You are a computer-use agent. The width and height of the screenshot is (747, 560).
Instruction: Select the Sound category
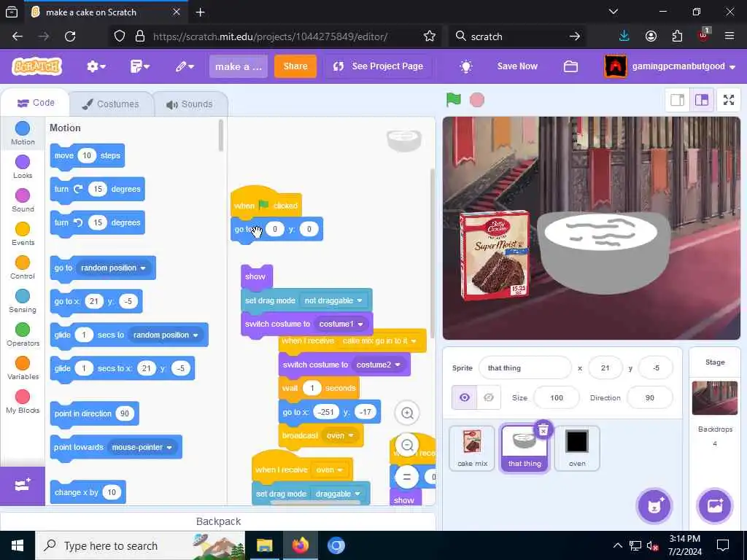tap(23, 200)
